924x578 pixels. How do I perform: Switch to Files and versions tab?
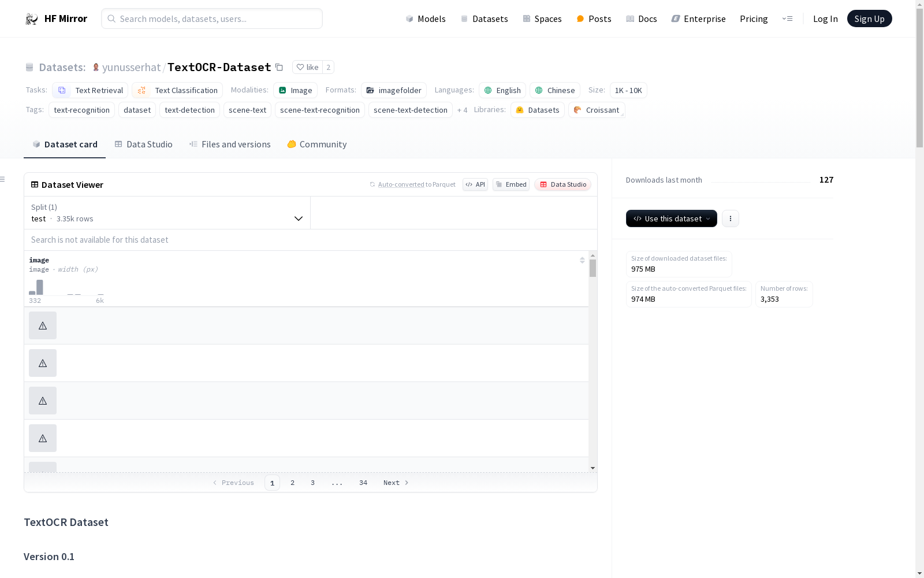230,144
